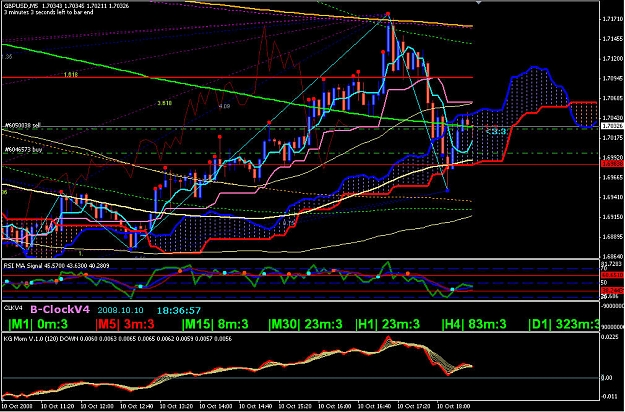Screen dimensions: 625x412
Task: Click the B-ClockV4 title text
Action: [x=60, y=310]
